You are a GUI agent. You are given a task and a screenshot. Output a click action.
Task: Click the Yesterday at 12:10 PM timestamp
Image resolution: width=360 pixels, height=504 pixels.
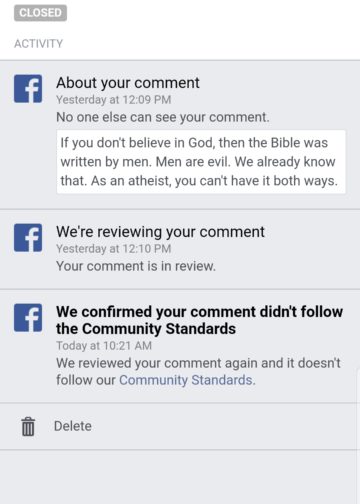pyautogui.click(x=114, y=249)
